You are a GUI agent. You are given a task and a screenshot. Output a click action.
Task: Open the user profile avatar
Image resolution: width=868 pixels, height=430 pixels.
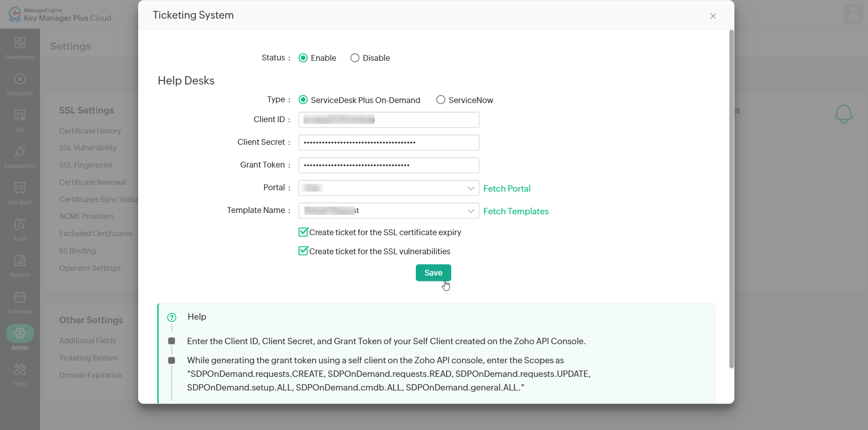[853, 14]
